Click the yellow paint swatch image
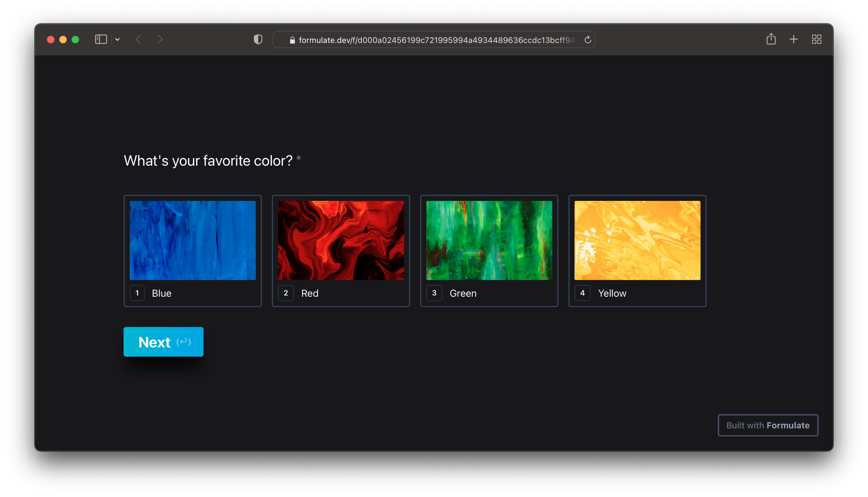Viewport: 868px width, 497px height. coord(637,240)
